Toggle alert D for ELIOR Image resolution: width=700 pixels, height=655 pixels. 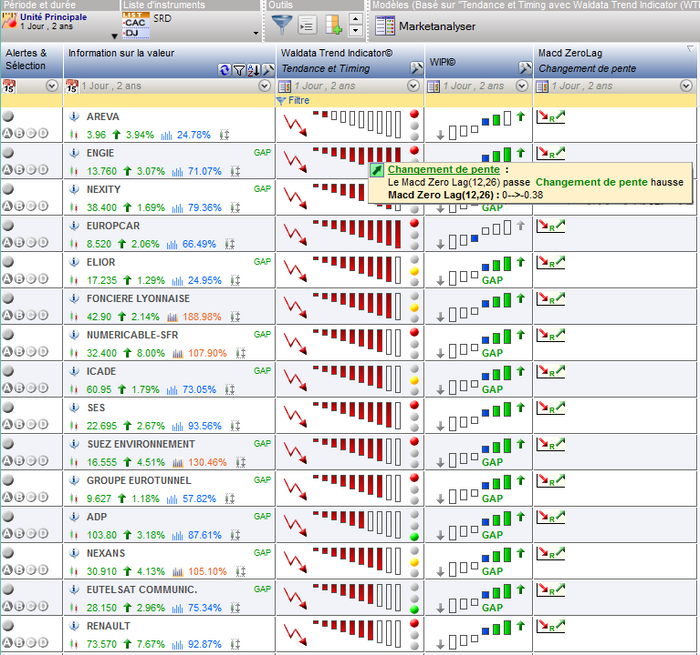(43, 279)
